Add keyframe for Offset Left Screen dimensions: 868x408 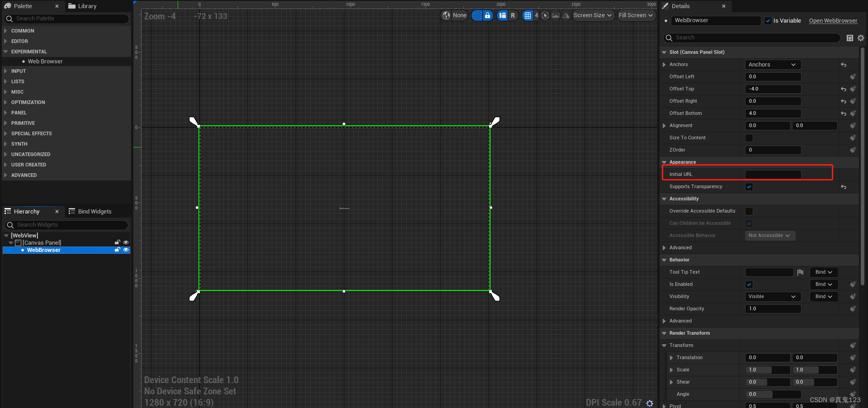[853, 77]
